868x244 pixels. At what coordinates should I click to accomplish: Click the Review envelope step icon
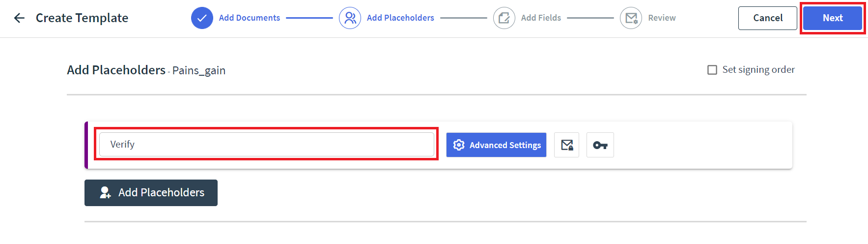coord(631,18)
